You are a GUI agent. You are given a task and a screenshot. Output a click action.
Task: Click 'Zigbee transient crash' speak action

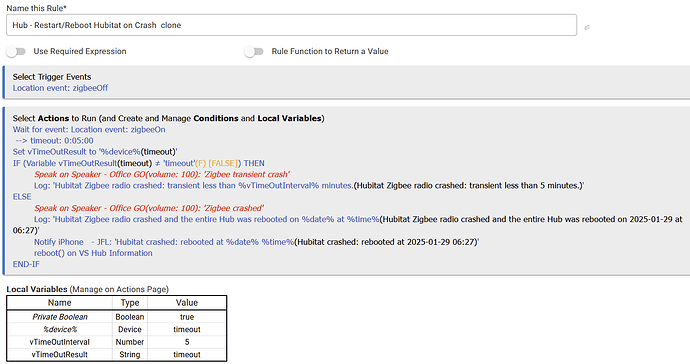pyautogui.click(x=162, y=174)
